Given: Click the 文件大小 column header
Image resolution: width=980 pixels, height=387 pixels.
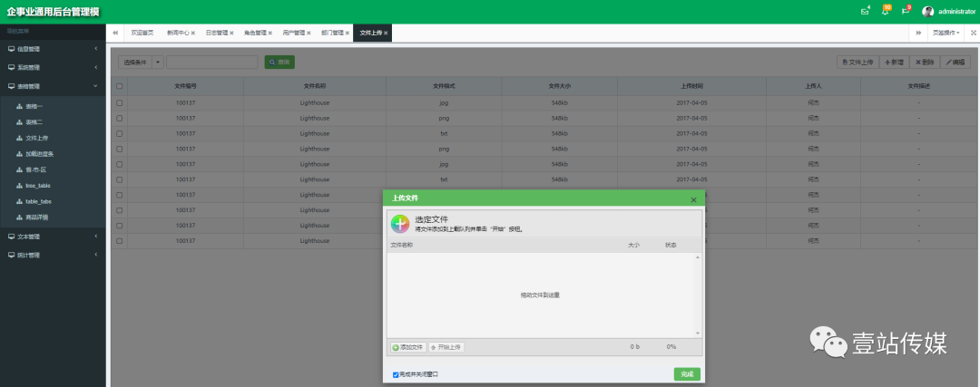Looking at the screenshot, I should click(x=559, y=86).
